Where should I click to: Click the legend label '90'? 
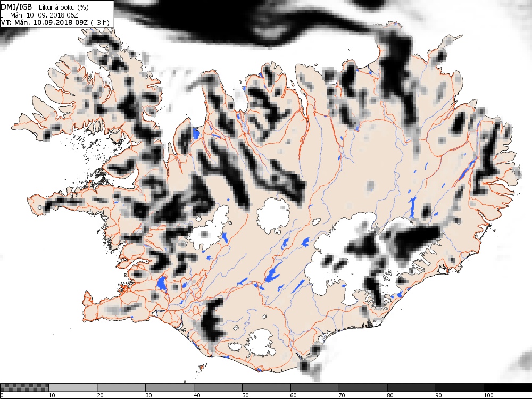(439, 395)
